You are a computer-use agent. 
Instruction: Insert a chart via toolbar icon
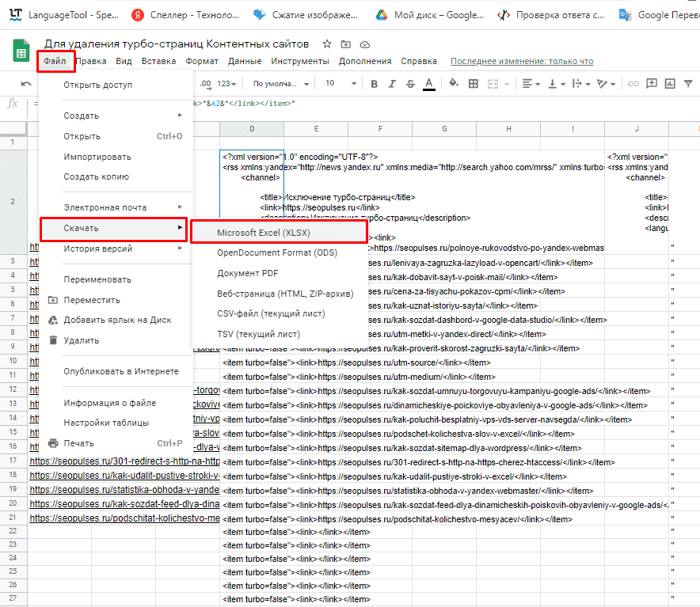click(x=670, y=83)
